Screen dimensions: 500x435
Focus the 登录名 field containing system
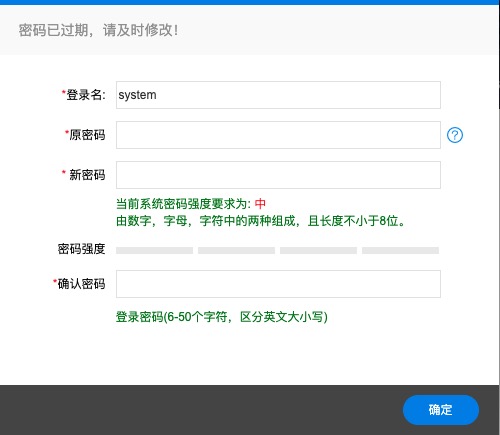pos(278,95)
